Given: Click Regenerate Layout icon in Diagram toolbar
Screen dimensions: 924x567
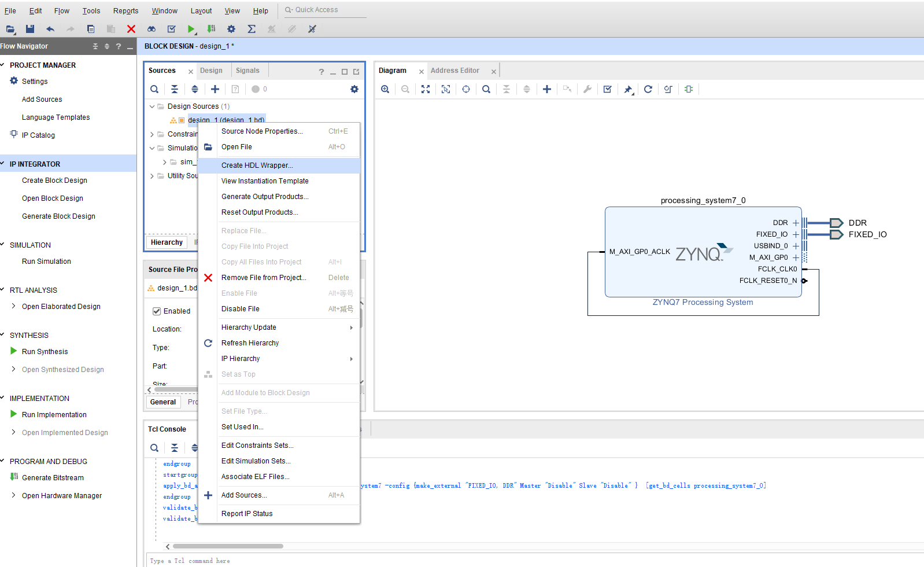Looking at the screenshot, I should point(648,89).
